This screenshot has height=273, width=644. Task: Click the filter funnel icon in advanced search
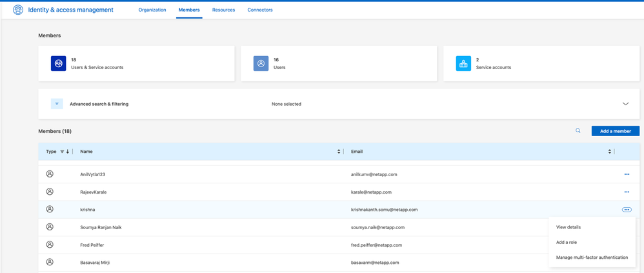click(57, 104)
